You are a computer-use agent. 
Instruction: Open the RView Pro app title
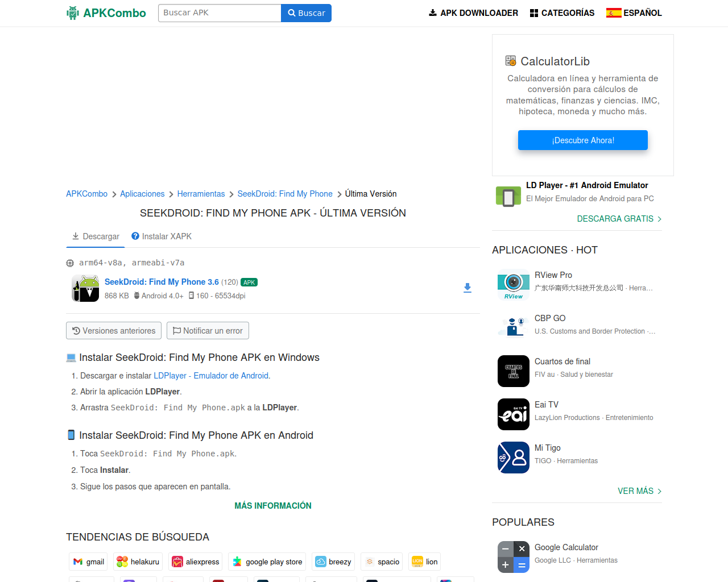click(553, 275)
